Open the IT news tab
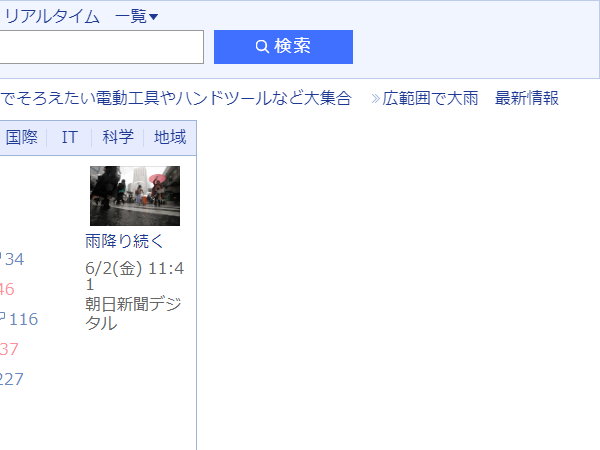The image size is (600, 450). coord(70,137)
